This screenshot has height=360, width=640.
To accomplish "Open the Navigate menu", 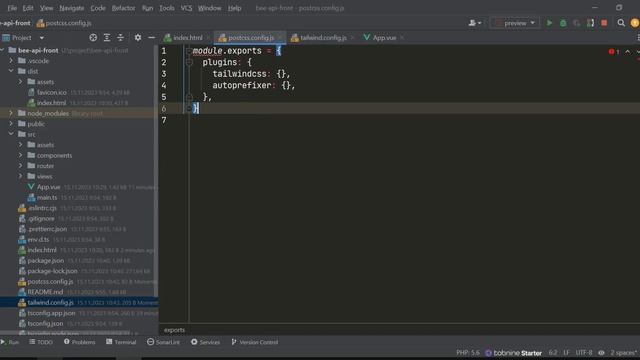I will coord(71,8).
